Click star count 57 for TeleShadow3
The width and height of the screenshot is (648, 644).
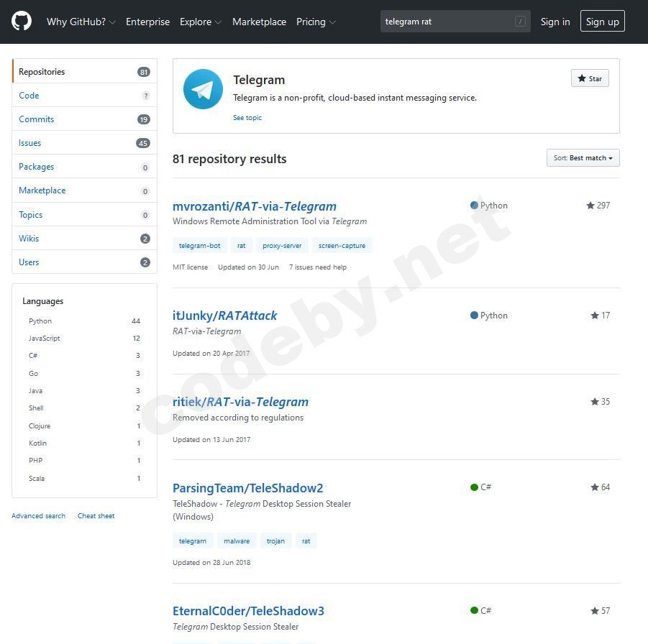600,610
